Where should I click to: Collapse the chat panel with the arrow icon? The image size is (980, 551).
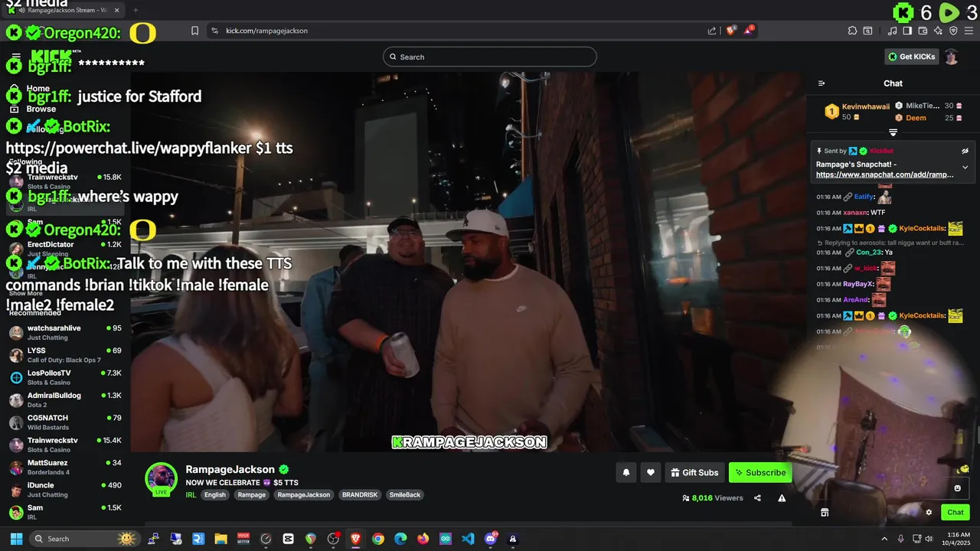822,83
